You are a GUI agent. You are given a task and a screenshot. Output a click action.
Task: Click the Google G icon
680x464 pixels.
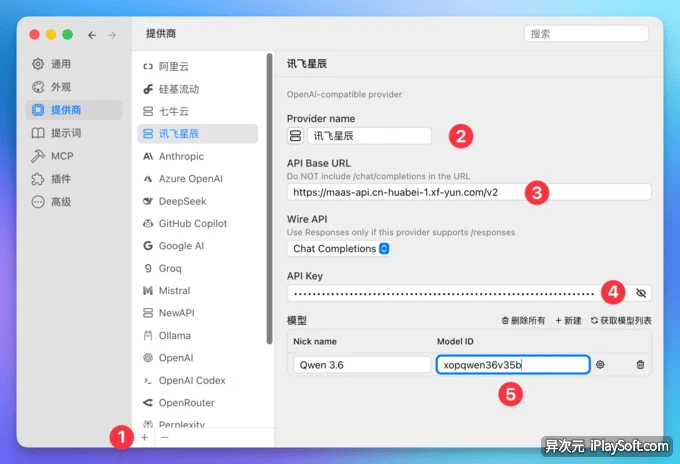point(148,246)
